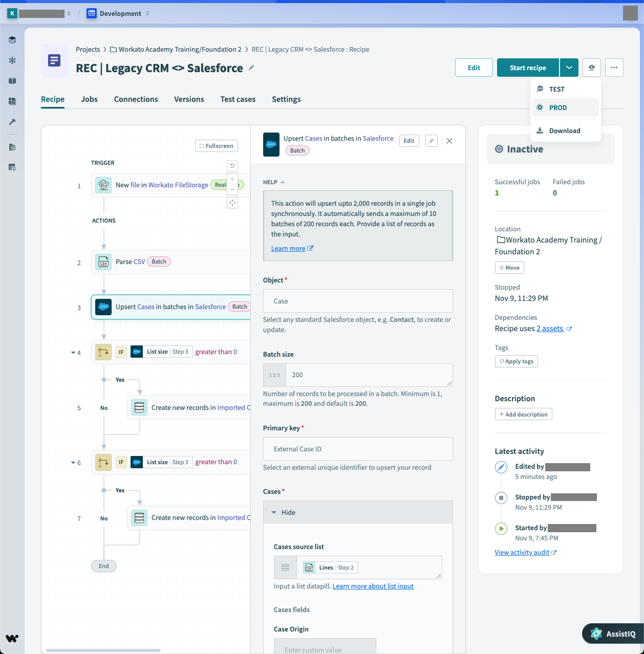
Task: Click Edit button in step panel header
Action: pos(409,141)
